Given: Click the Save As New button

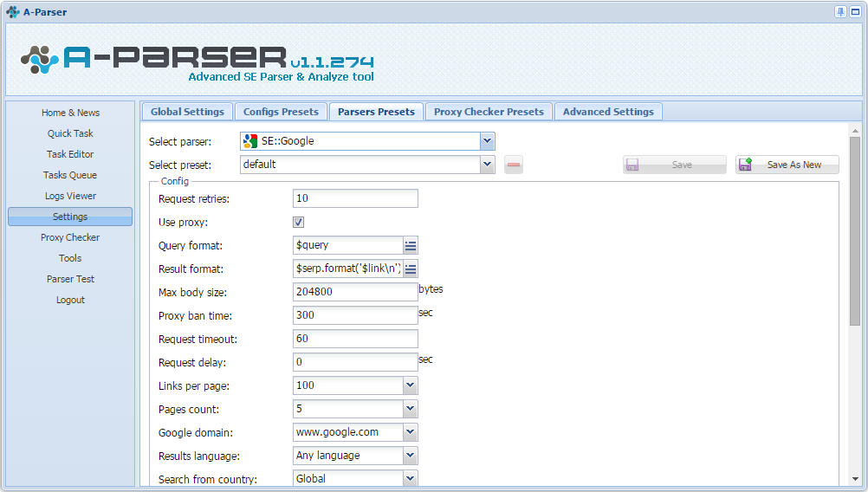Looking at the screenshot, I should (x=787, y=165).
